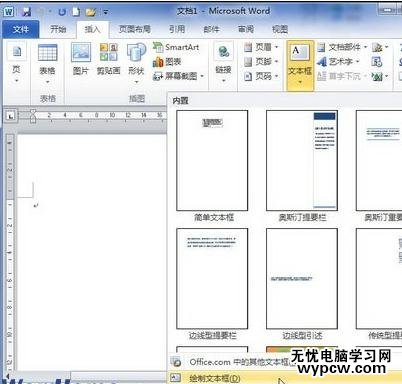The width and height of the screenshot is (402, 384).
Task: Open folder icon in quick access toolbar
Action: point(90,13)
